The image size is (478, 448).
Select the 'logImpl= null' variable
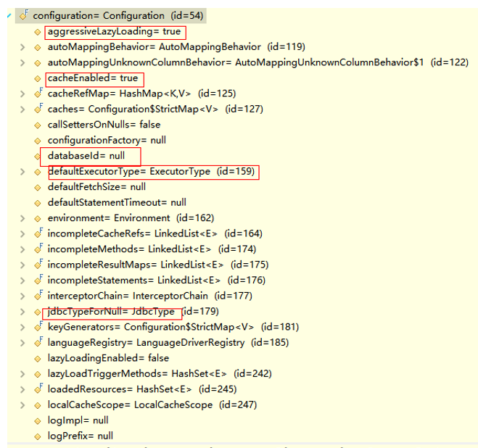click(x=78, y=420)
